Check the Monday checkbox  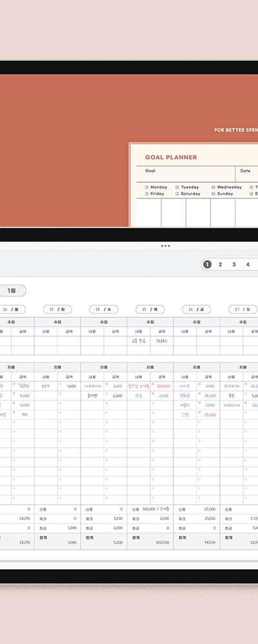click(x=146, y=187)
